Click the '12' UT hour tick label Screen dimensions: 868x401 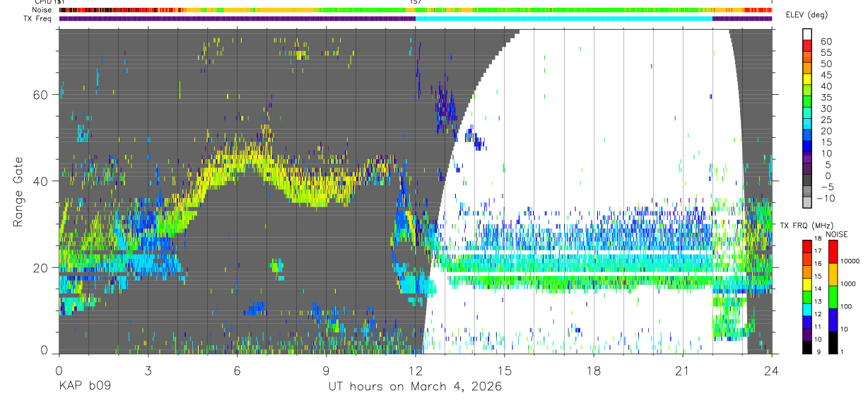coord(415,369)
